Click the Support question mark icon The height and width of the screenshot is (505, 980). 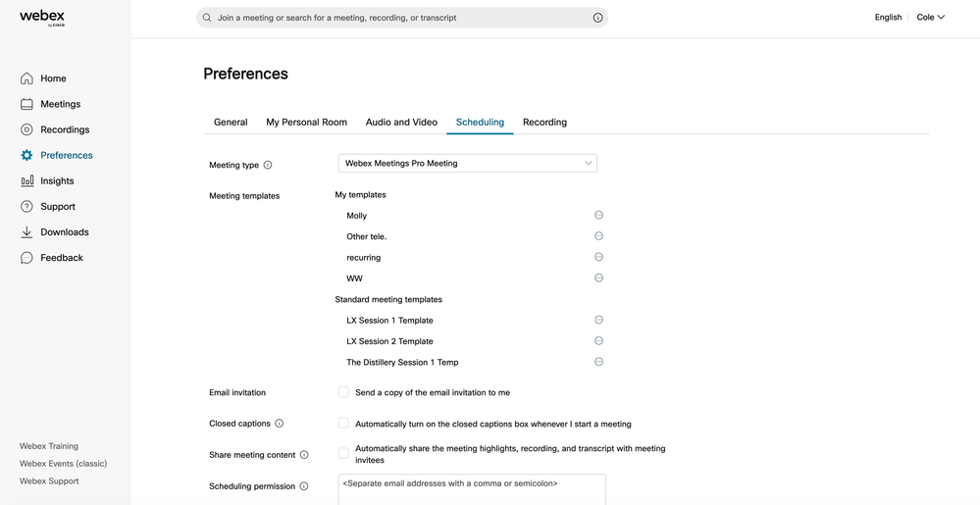coord(26,206)
